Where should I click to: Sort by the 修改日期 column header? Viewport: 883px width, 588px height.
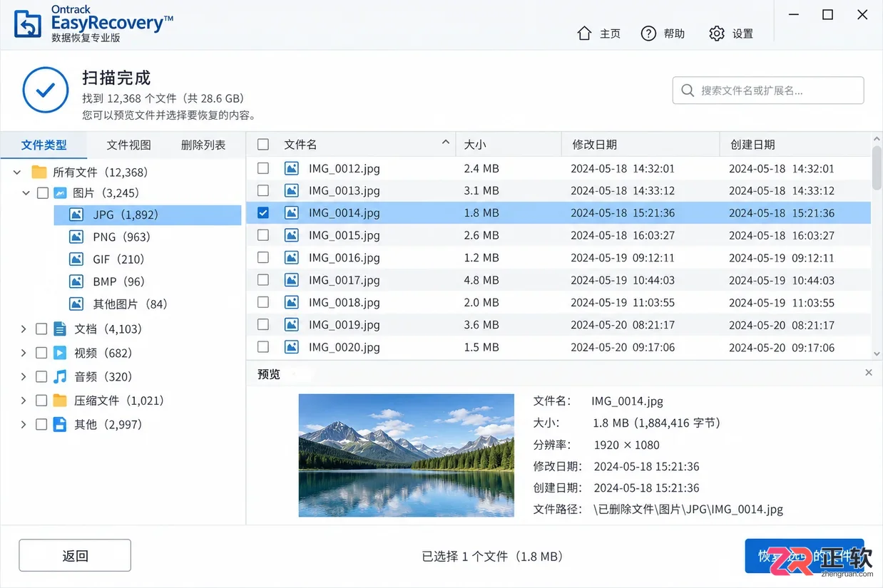(640, 145)
